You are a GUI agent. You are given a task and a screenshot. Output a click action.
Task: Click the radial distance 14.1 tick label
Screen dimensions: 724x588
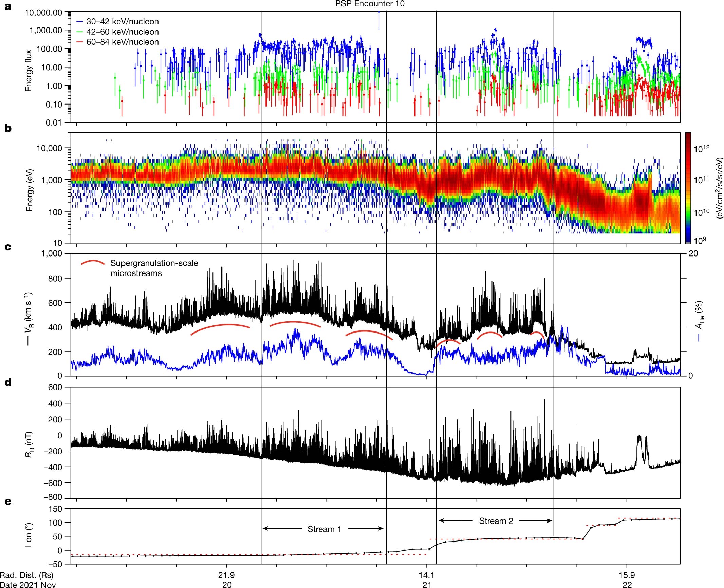tap(426, 575)
